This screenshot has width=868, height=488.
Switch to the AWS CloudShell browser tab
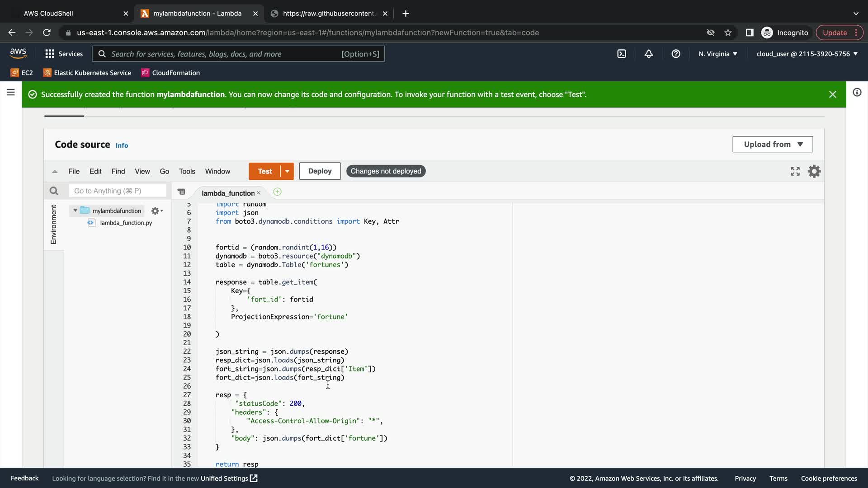48,14
